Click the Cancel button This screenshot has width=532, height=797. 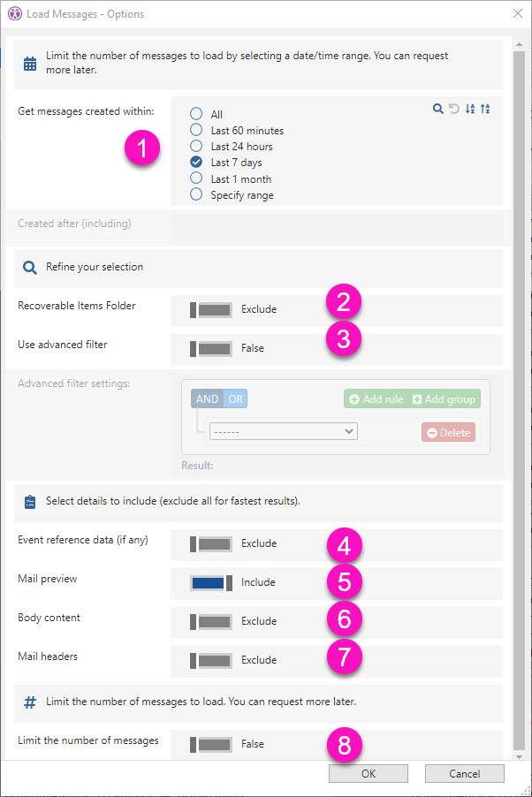464,773
